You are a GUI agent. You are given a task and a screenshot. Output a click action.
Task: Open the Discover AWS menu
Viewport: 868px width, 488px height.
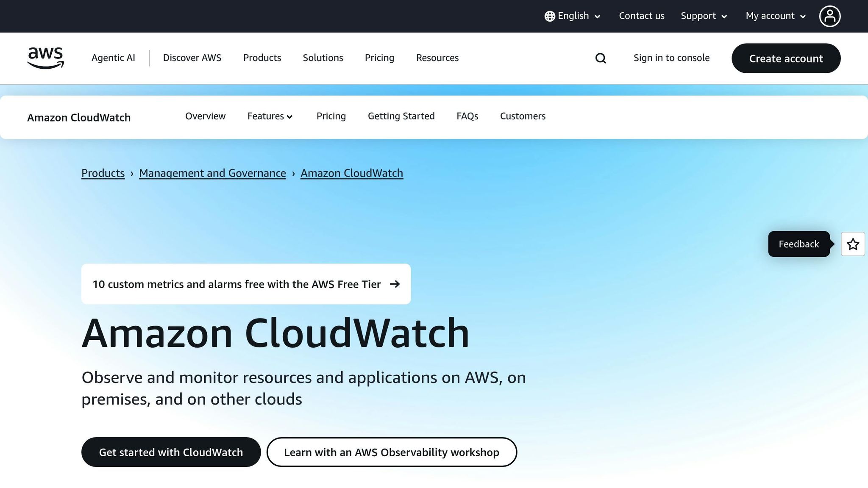pos(192,58)
